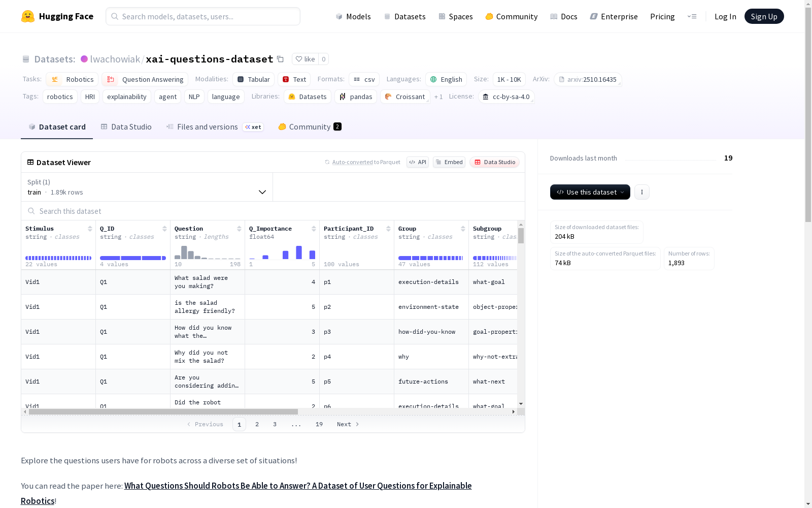
Task: Switch to the Files and versions tab
Action: pyautogui.click(x=215, y=127)
